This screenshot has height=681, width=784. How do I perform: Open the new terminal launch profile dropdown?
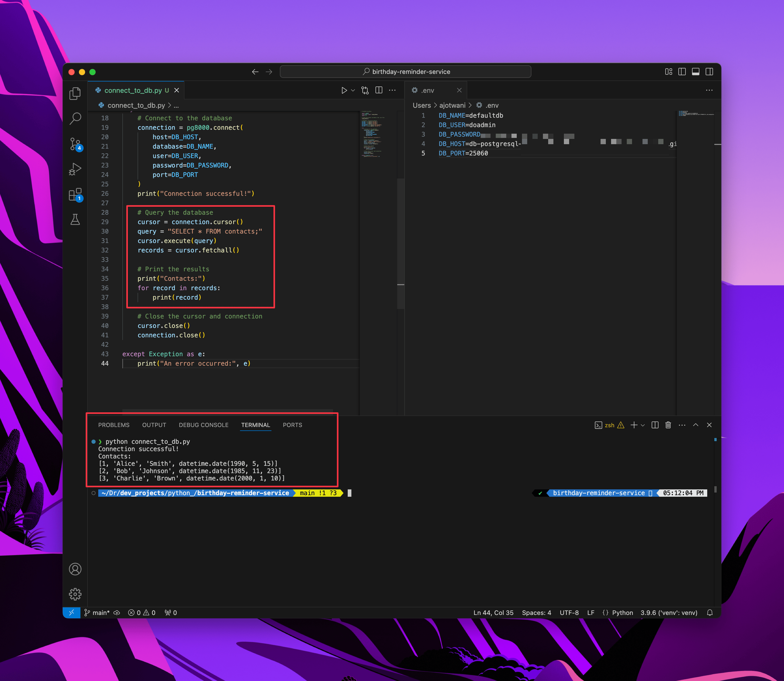point(643,425)
